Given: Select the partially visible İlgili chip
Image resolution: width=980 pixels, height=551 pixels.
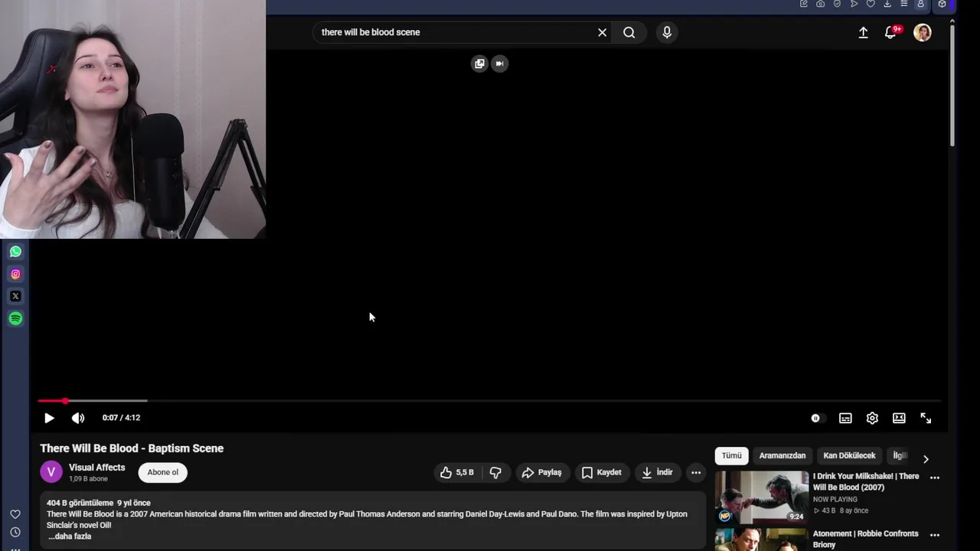Looking at the screenshot, I should 900,455.
